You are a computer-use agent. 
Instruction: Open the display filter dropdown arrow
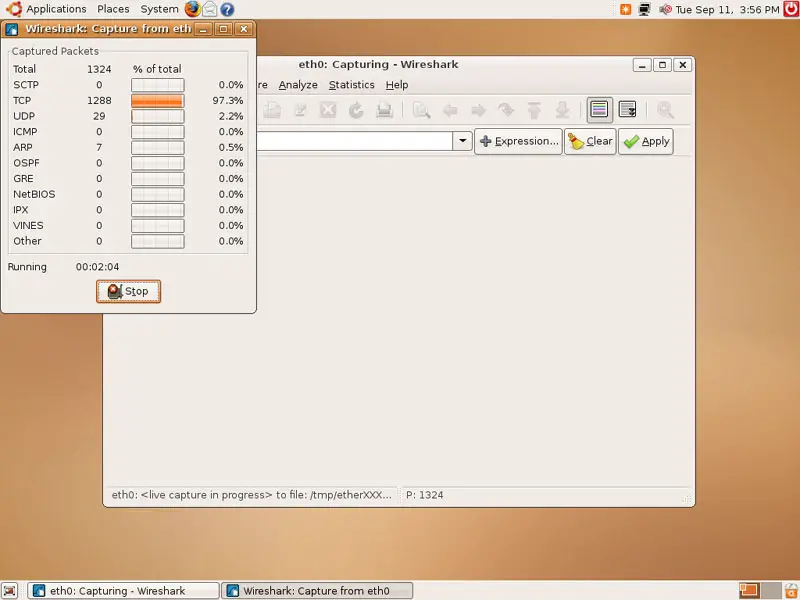[462, 141]
